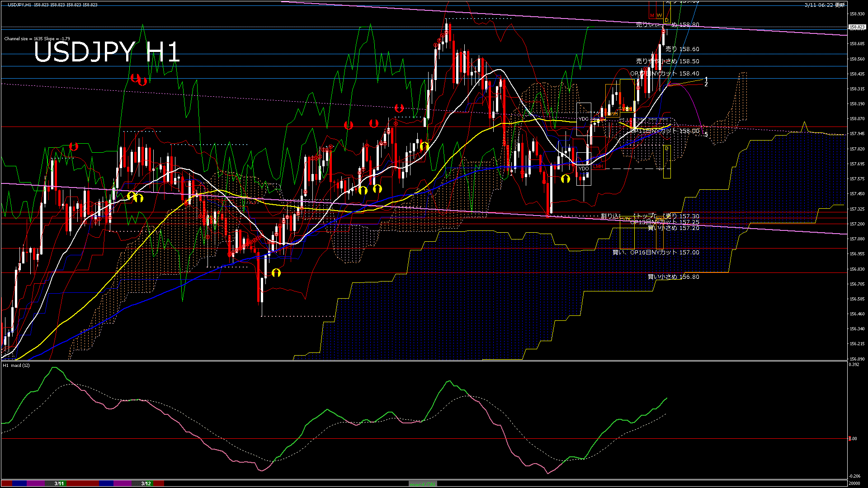Click the Channel size Slope info text
Viewport: 868px width, 488px height.
click(x=37, y=39)
